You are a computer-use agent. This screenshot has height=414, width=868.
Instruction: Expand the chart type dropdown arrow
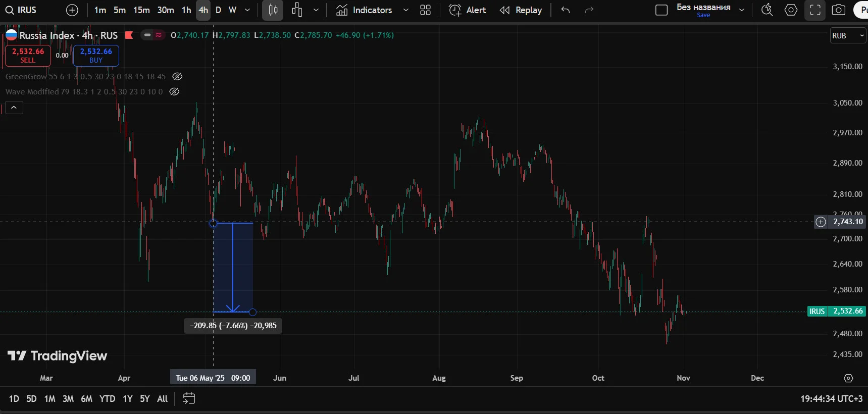pos(316,10)
